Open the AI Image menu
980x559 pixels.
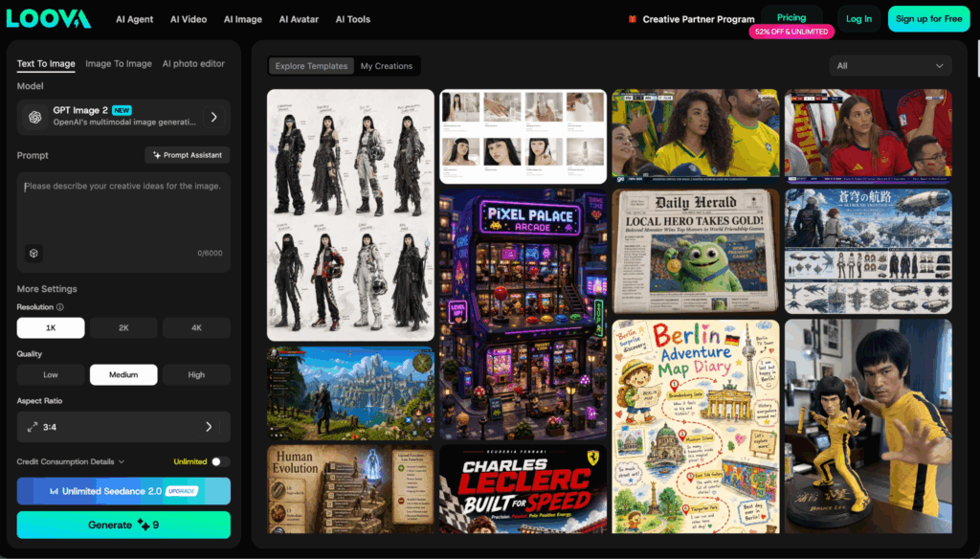(242, 19)
